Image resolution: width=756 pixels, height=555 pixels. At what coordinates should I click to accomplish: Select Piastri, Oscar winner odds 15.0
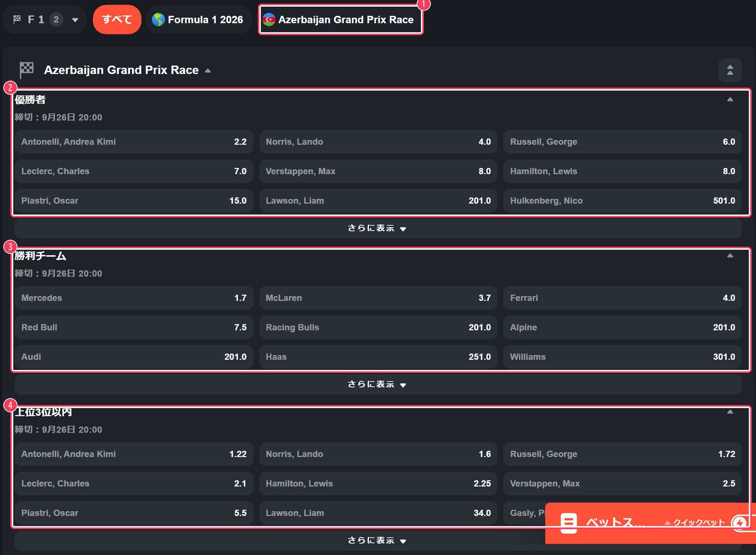tap(134, 201)
